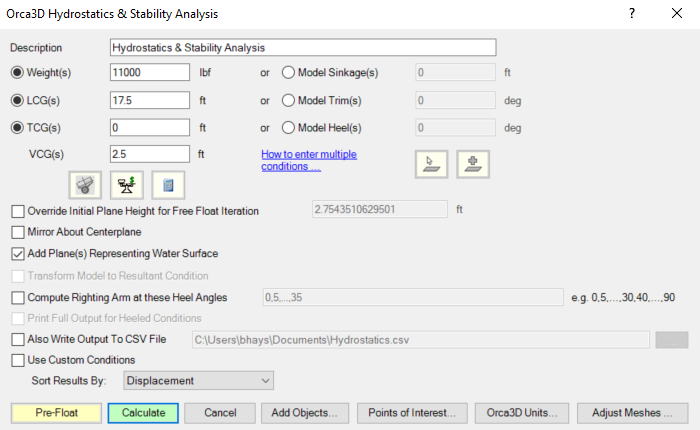The height and width of the screenshot is (430, 700).
Task: Click the LCG(s) field containing 17.5
Action: tap(150, 100)
